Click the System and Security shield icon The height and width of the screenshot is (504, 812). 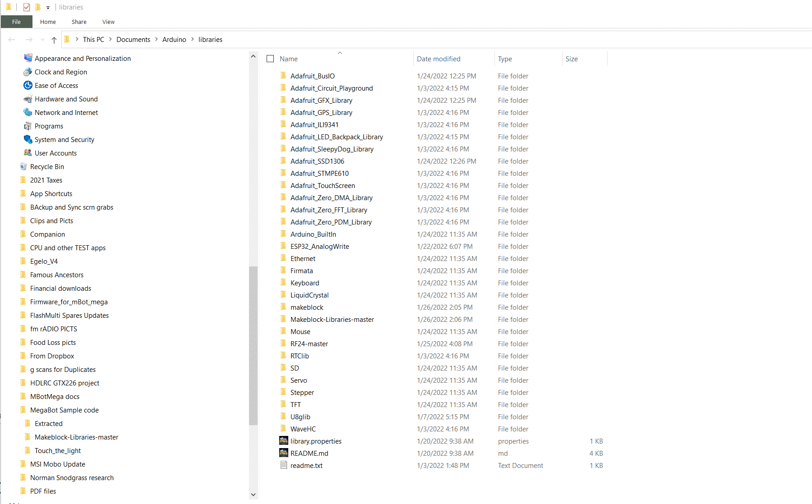(28, 139)
